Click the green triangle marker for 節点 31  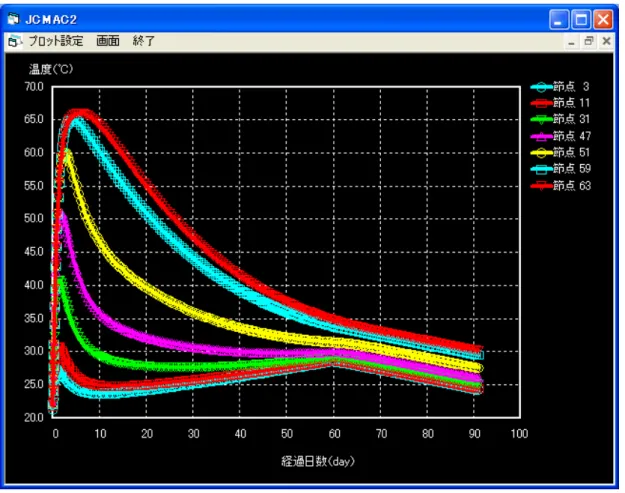tap(541, 119)
